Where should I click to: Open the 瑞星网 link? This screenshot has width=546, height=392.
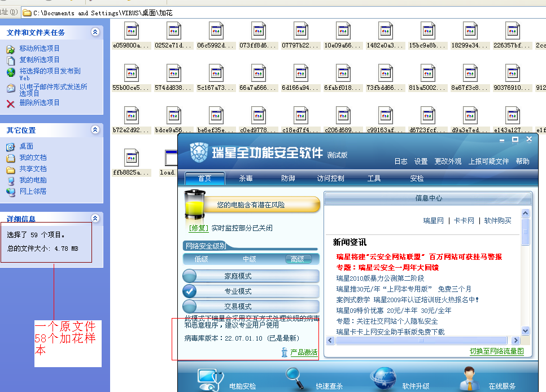pyautogui.click(x=434, y=220)
